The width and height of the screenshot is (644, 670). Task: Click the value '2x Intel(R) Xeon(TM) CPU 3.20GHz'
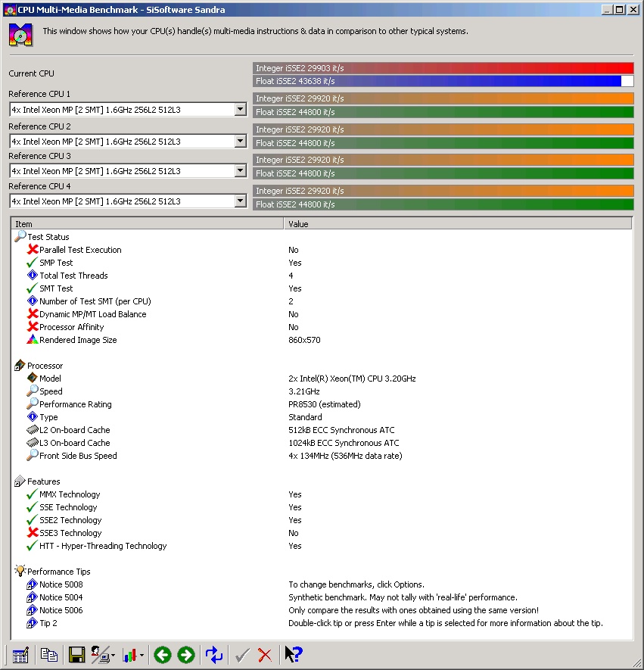(352, 379)
